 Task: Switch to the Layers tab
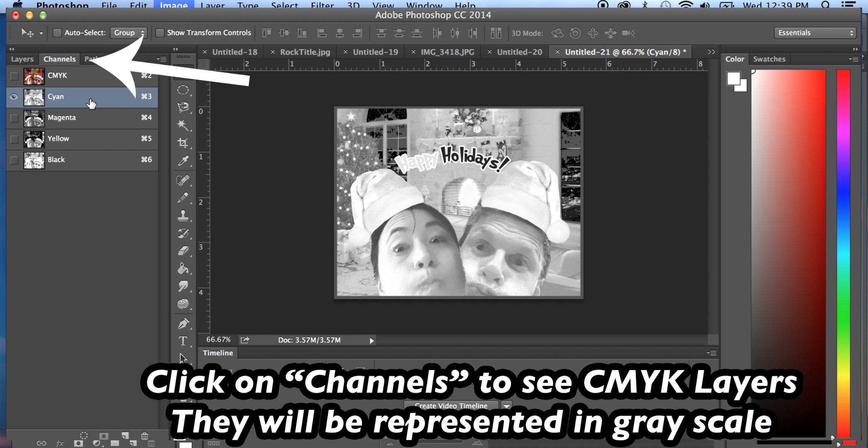click(x=22, y=59)
